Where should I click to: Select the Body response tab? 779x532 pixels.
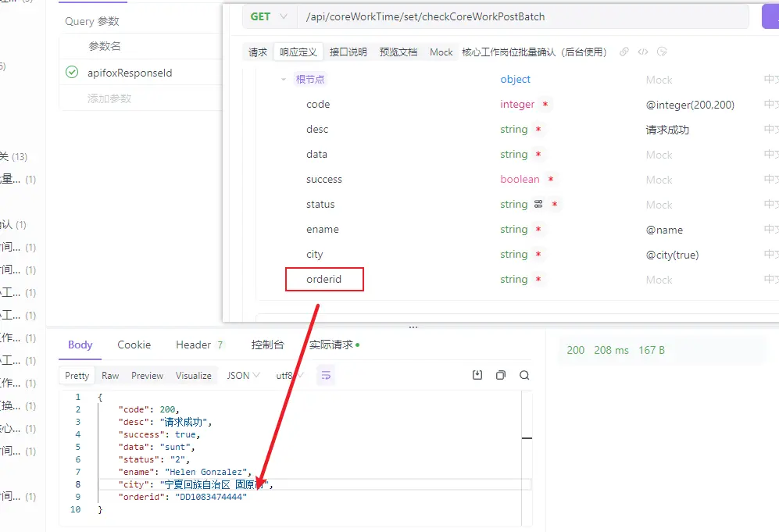pyautogui.click(x=80, y=345)
